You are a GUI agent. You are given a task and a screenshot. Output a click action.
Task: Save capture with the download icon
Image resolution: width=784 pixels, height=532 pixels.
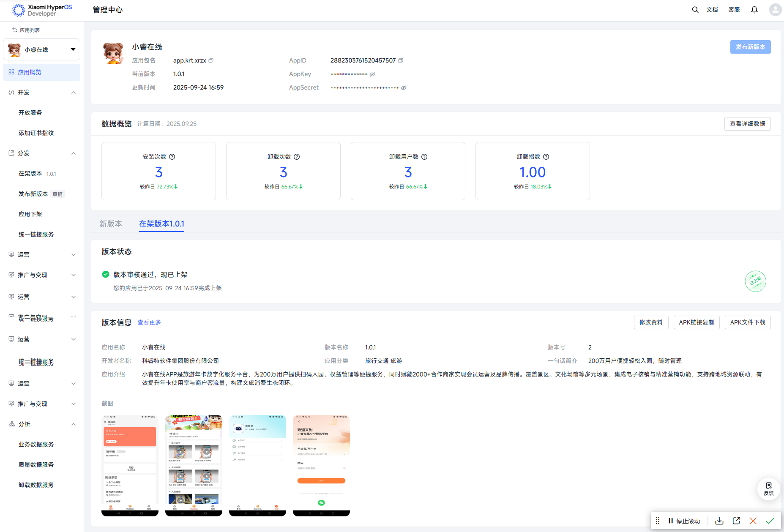pyautogui.click(x=719, y=521)
